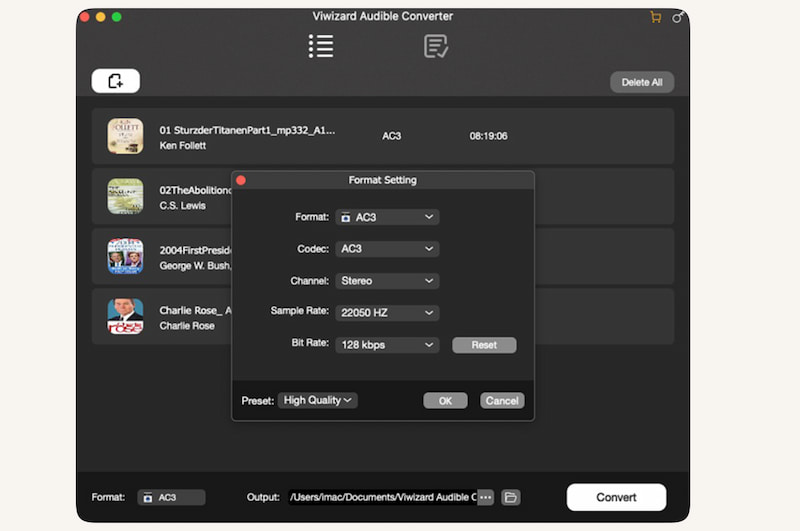Click the title 01 SturzderTitanenPart1_mp332_A1...
This screenshot has width=800, height=531.
(247, 130)
